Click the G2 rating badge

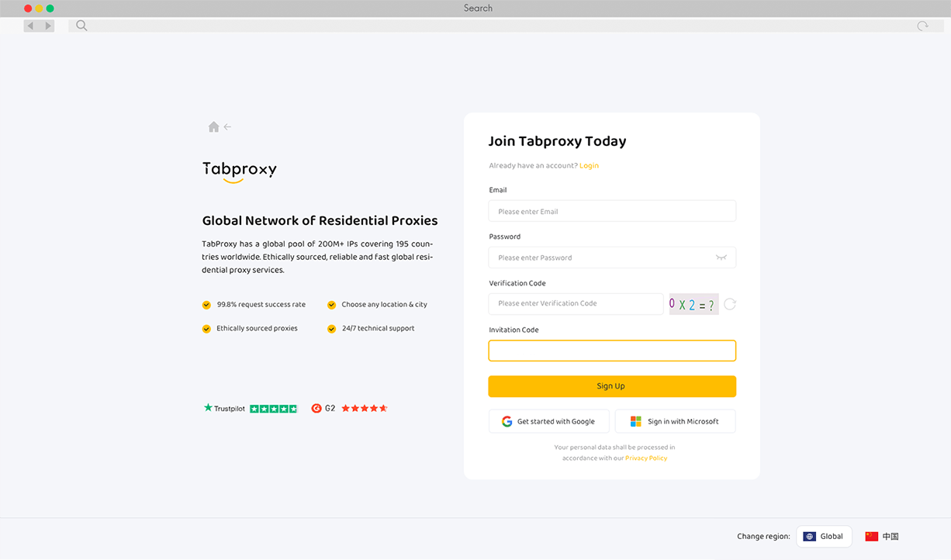tap(349, 409)
